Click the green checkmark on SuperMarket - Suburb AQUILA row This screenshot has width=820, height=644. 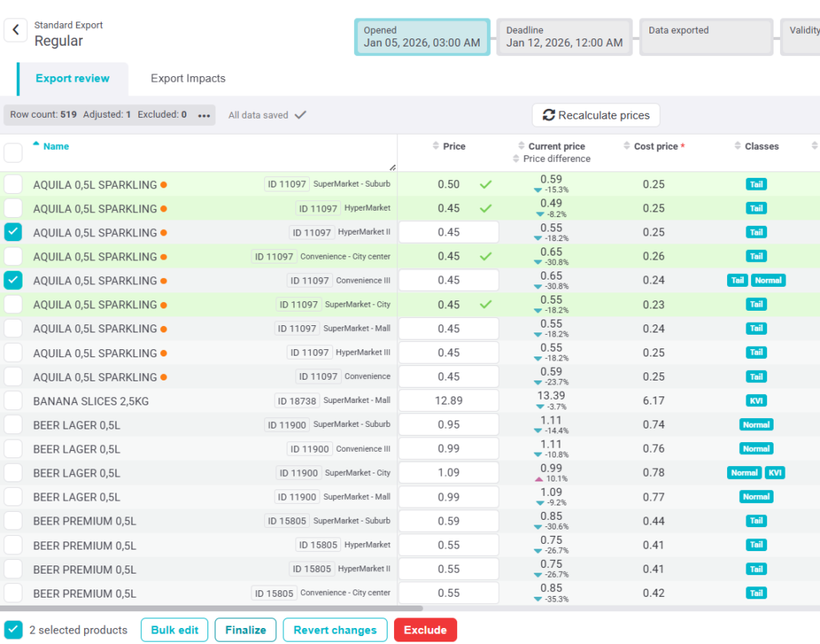click(485, 184)
